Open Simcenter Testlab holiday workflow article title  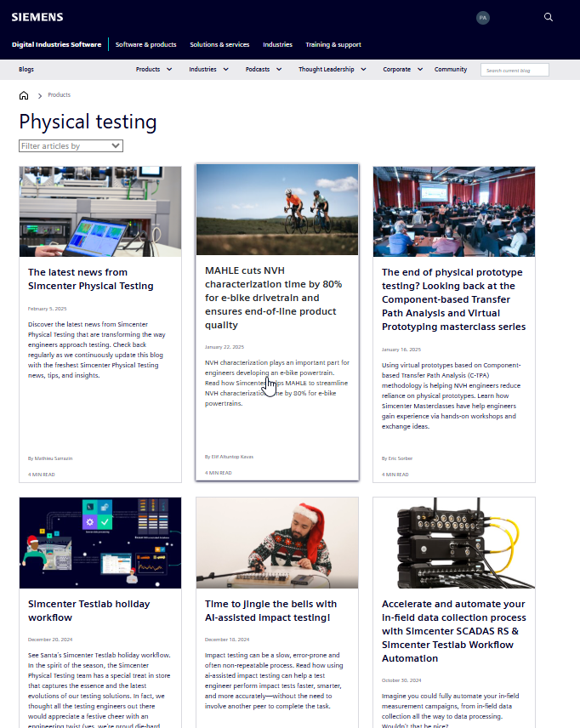point(88,611)
